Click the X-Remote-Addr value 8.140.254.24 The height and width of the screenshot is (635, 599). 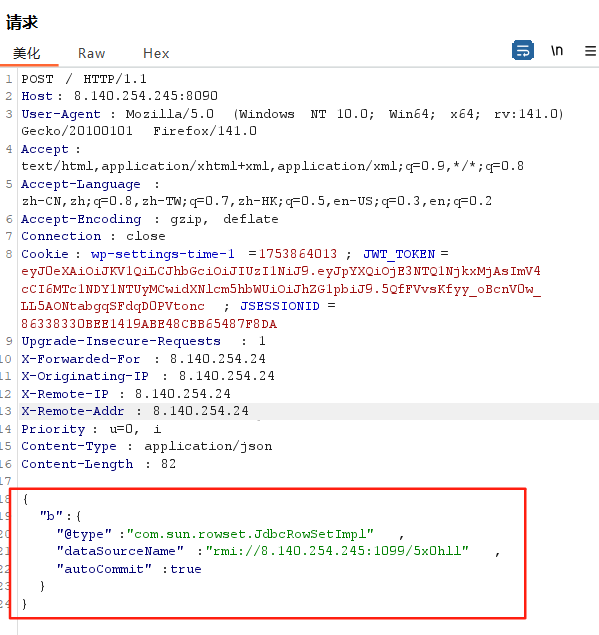(200, 411)
